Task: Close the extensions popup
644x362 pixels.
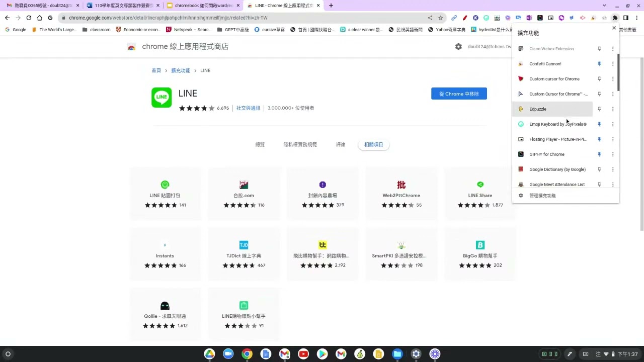Action: point(614,28)
